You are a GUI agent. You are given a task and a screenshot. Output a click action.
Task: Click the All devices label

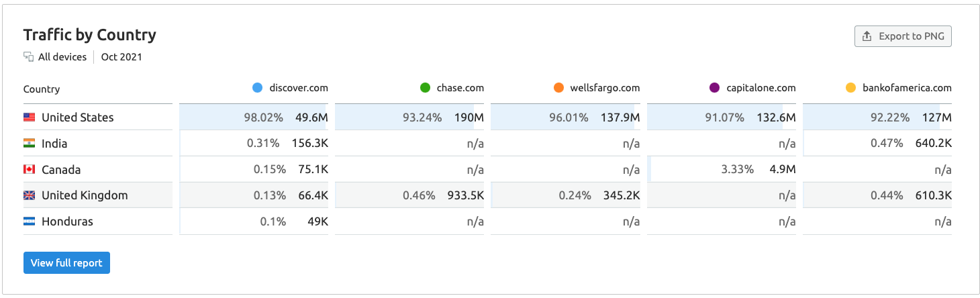coord(62,57)
